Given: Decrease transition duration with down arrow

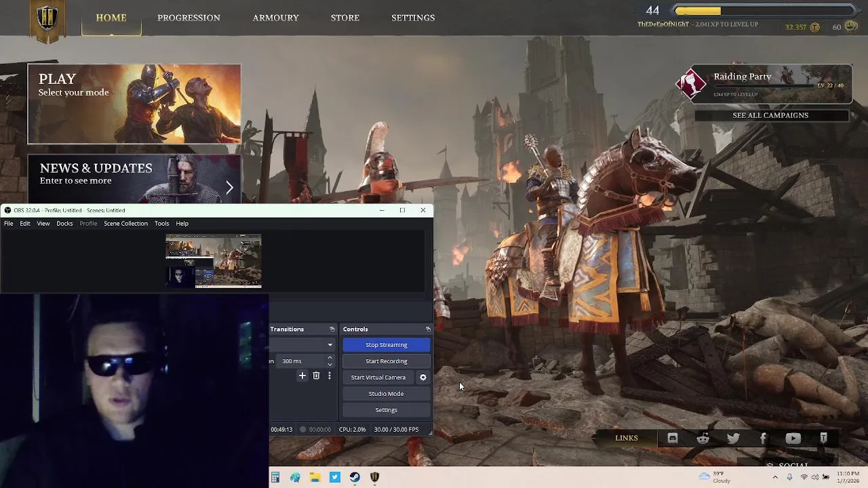Looking at the screenshot, I should click(330, 364).
